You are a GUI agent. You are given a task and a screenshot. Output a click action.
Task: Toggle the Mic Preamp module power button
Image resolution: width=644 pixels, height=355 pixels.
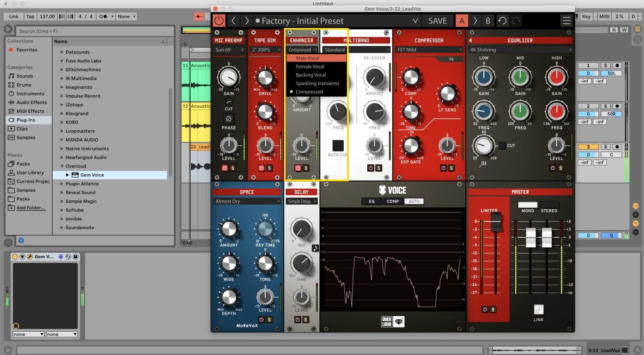225,168
